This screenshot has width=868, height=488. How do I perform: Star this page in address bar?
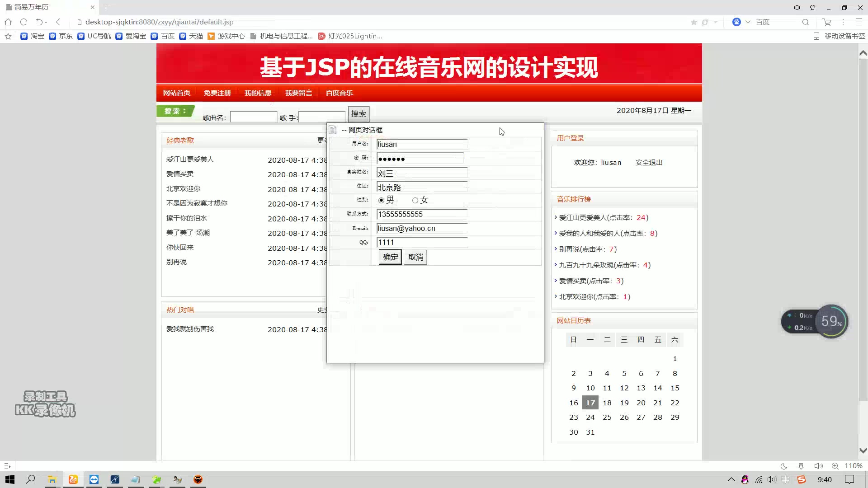point(693,22)
